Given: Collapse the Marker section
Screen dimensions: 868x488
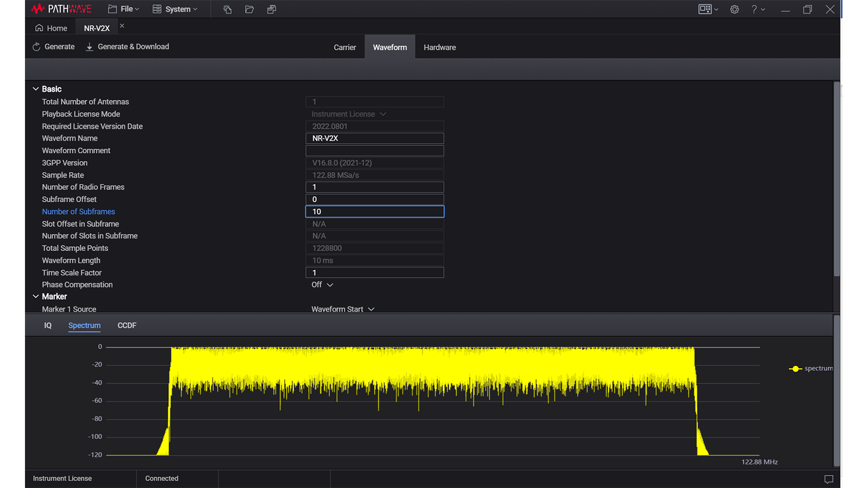Looking at the screenshot, I should point(36,297).
